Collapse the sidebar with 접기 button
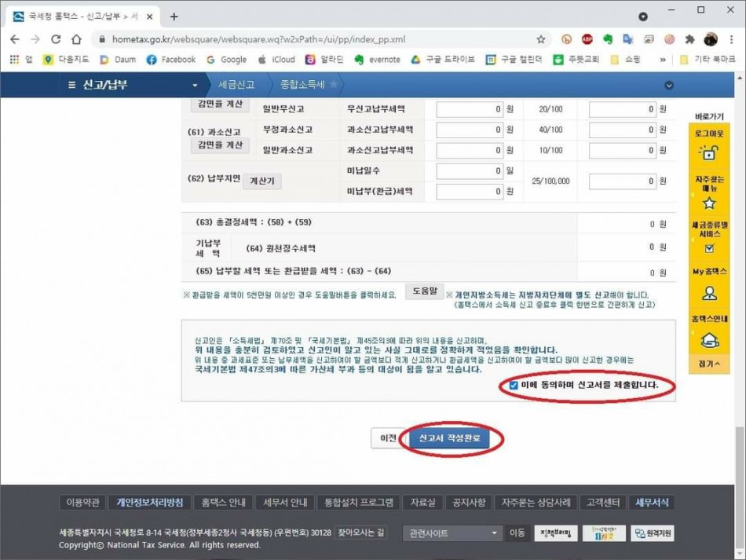This screenshot has height=560, width=746. coord(709,364)
